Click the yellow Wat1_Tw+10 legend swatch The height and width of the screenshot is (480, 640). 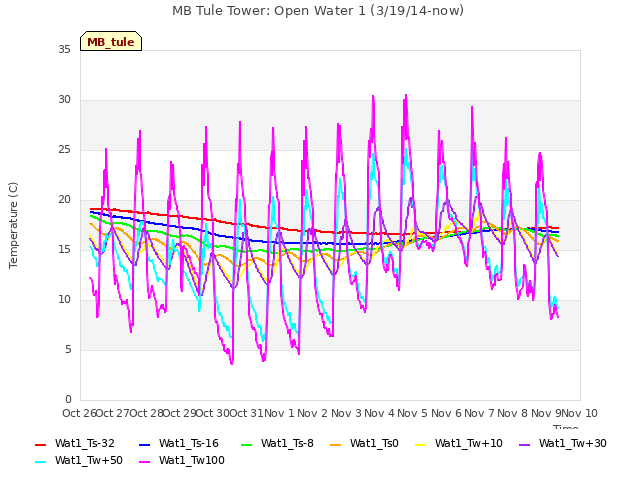pos(420,444)
